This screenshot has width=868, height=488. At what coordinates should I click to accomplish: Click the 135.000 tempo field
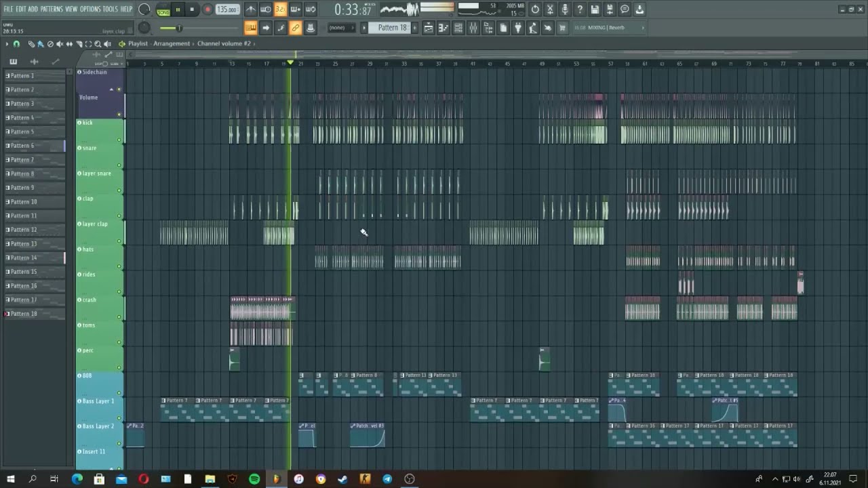pos(227,9)
